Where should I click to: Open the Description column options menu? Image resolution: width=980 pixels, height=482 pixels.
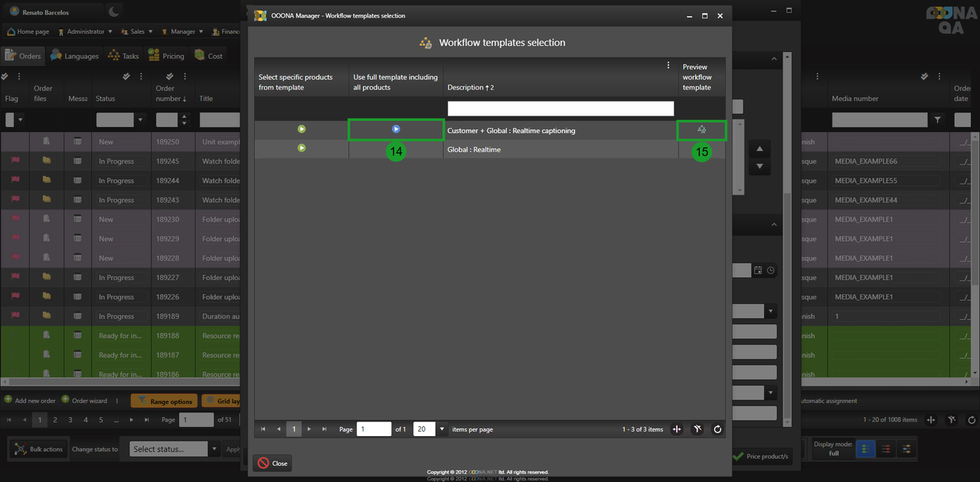click(x=668, y=66)
